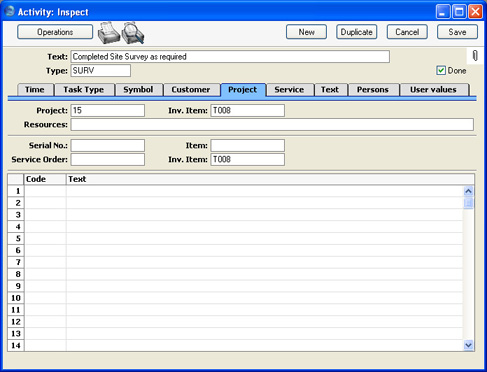Click the Text cell in row 7
487x372 pixels.
[x=265, y=262]
